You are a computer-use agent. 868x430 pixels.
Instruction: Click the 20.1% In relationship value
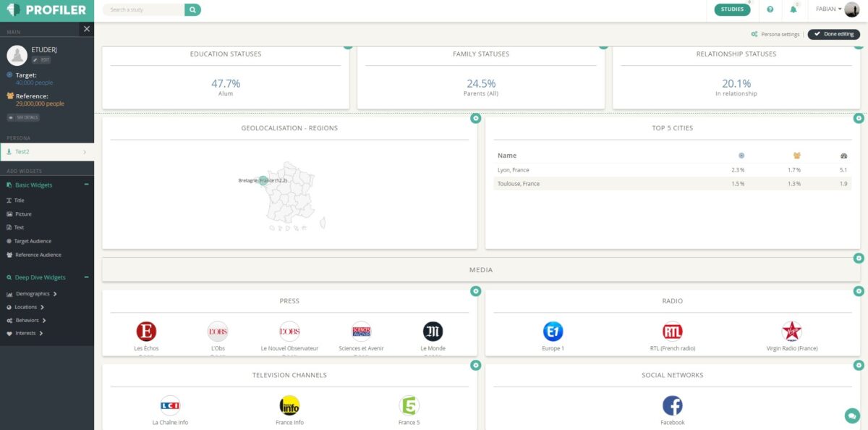coord(736,84)
